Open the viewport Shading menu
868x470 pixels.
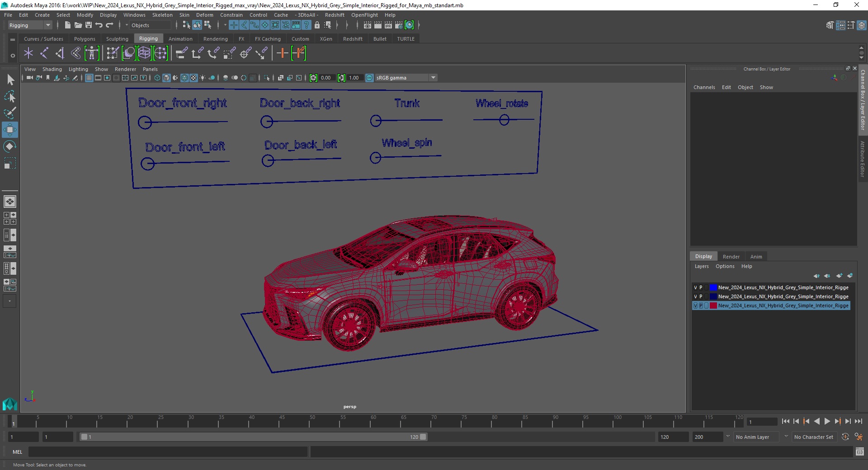(52, 69)
